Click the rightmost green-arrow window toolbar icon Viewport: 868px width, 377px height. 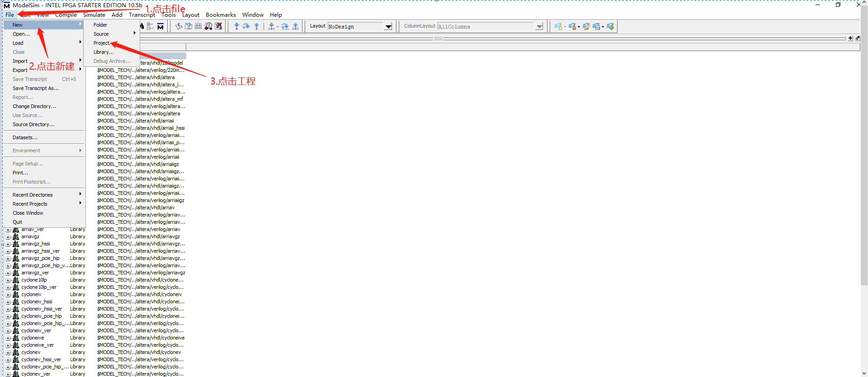coord(610,26)
